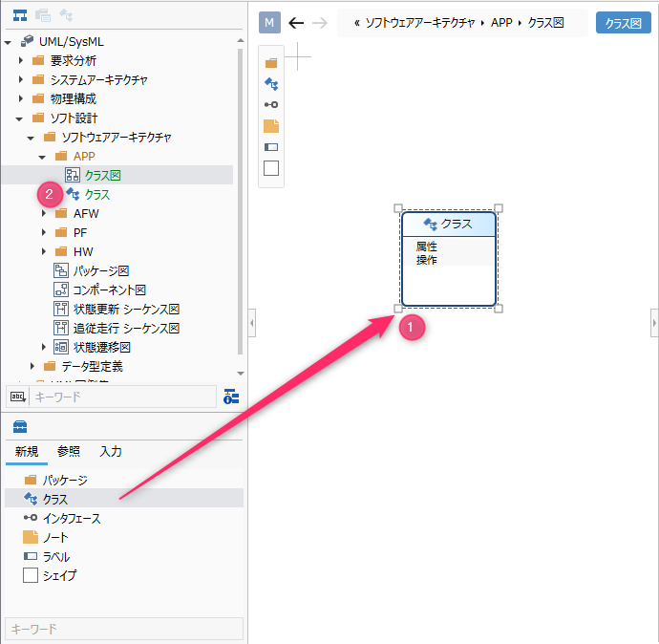The width and height of the screenshot is (659, 644).
Task: Select the package tool in the canvas palette
Action: click(x=271, y=63)
